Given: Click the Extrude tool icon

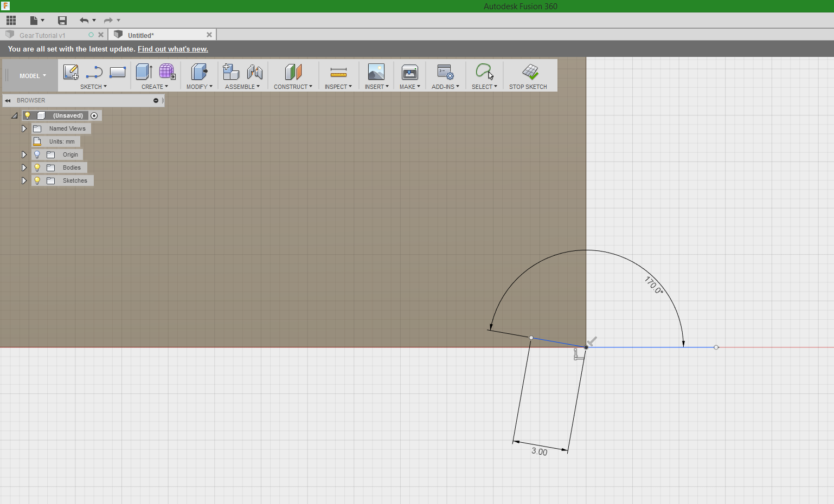Looking at the screenshot, I should click(144, 72).
